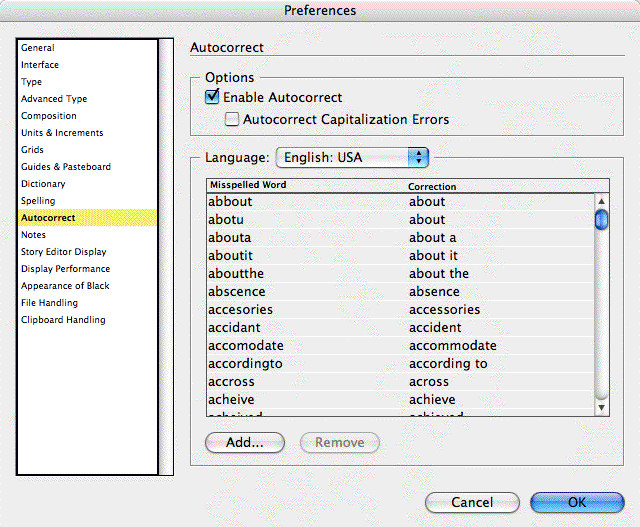
Task: Cancel the Preferences dialog
Action: (472, 502)
